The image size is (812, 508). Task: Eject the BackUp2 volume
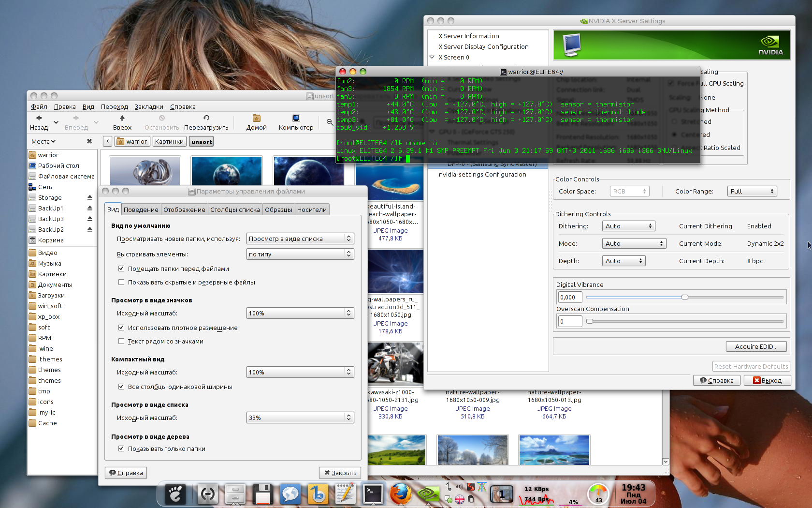click(x=90, y=229)
